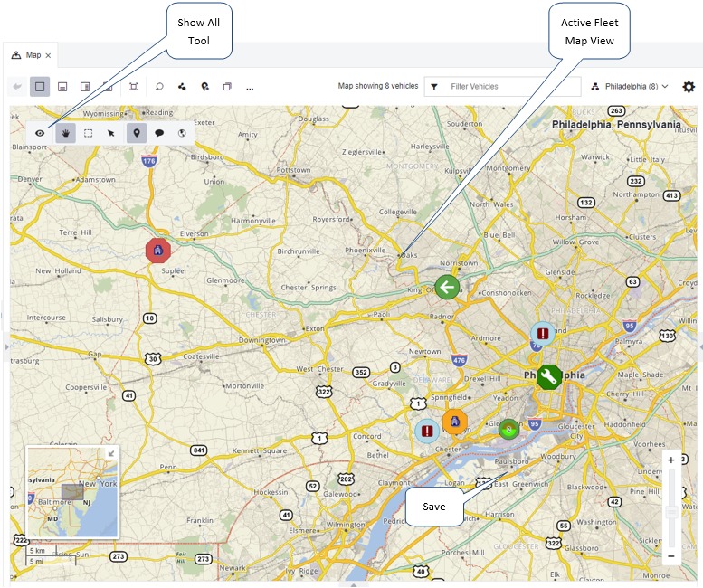
Task: Open the find location search icon
Action: 159,87
